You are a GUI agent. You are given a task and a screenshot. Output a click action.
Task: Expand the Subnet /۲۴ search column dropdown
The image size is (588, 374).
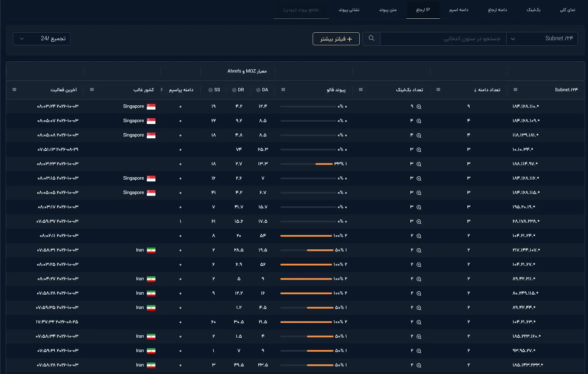(542, 38)
